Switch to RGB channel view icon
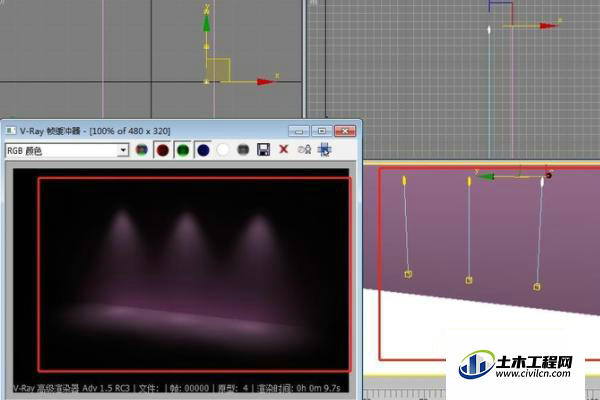Viewport: 600px width, 400px height. [142, 150]
